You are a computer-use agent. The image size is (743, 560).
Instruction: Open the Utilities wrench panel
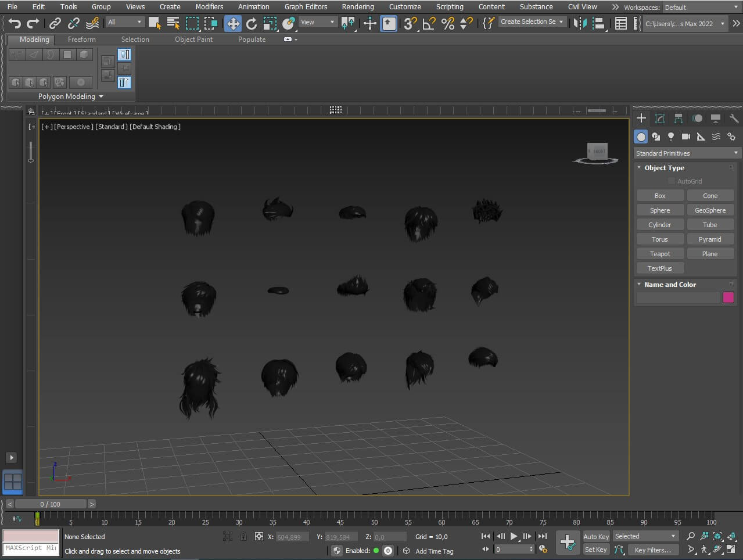[x=734, y=119]
